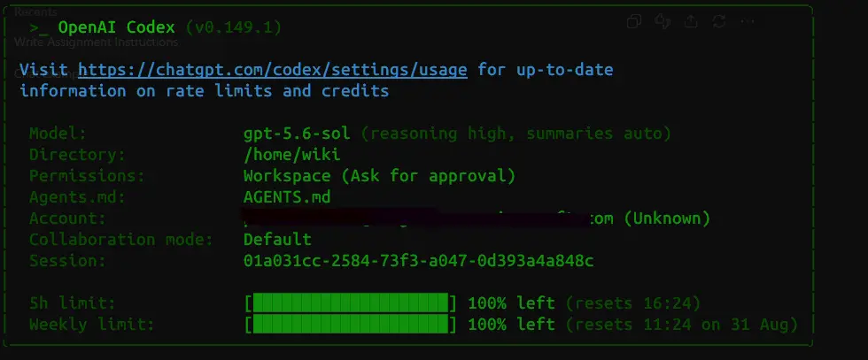
Task: Click the Weekly limit progress bar
Action: tap(351, 324)
